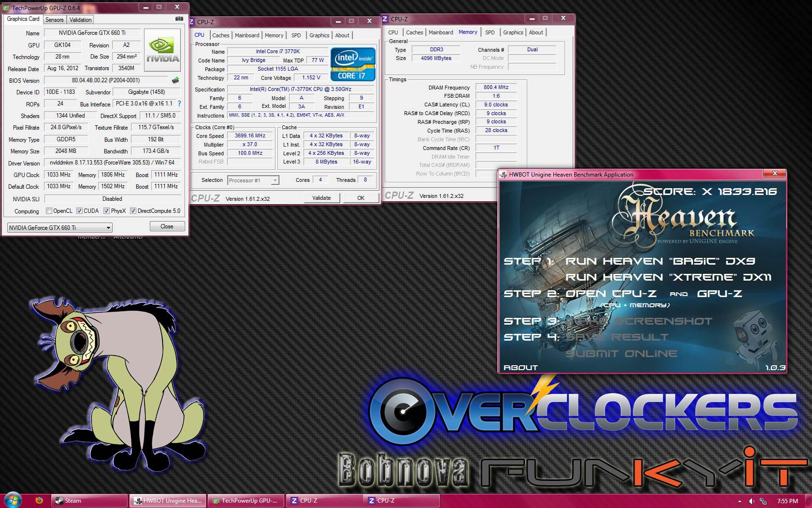Open the Mainboard tab in CPU-Z CPU window
Image resolution: width=812 pixels, height=508 pixels.
click(247, 35)
